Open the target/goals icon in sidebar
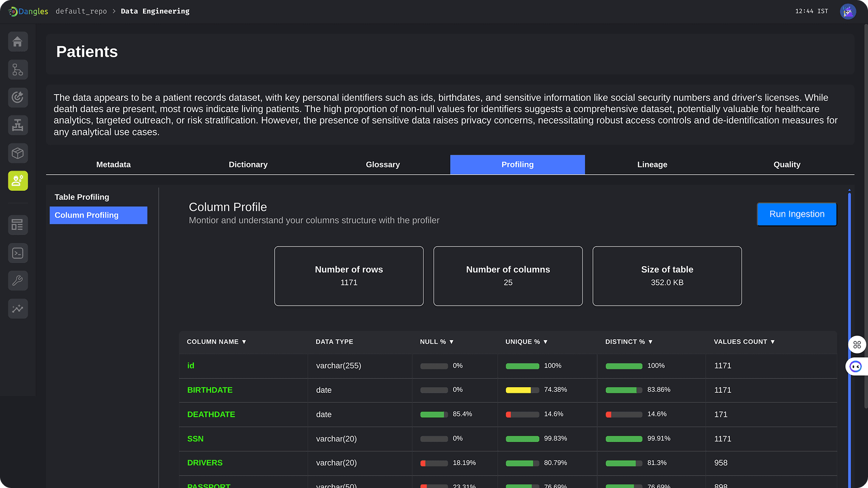Image resolution: width=868 pixels, height=488 pixels. (18, 97)
